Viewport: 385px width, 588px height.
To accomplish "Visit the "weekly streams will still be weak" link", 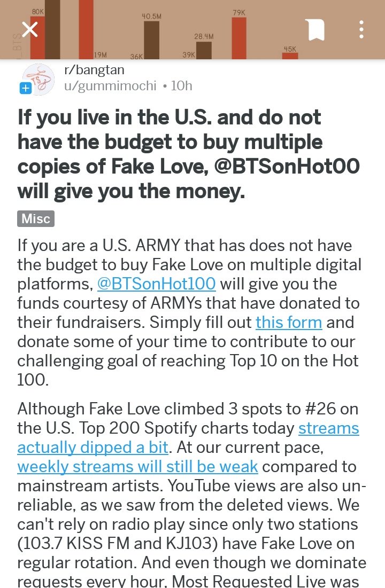I will coord(137,466).
